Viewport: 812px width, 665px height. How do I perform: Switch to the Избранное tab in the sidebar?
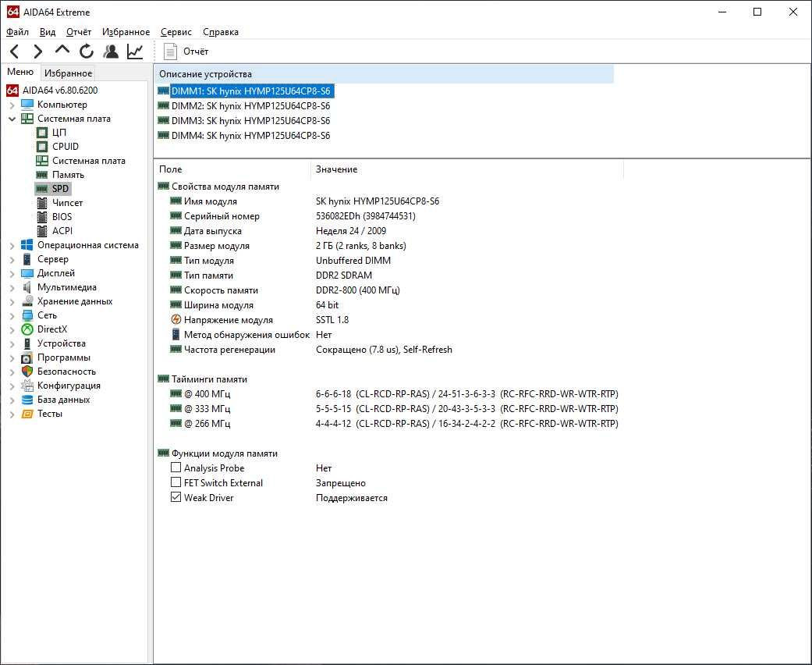pyautogui.click(x=69, y=73)
